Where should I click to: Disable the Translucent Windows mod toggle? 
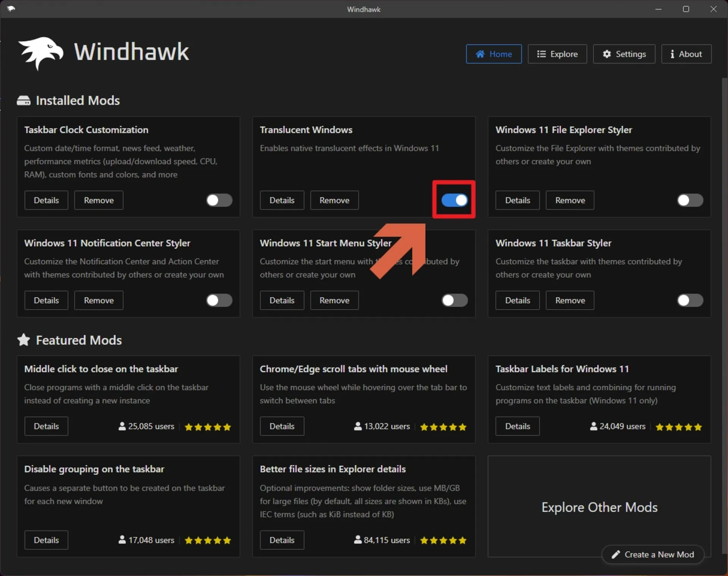[x=454, y=200]
